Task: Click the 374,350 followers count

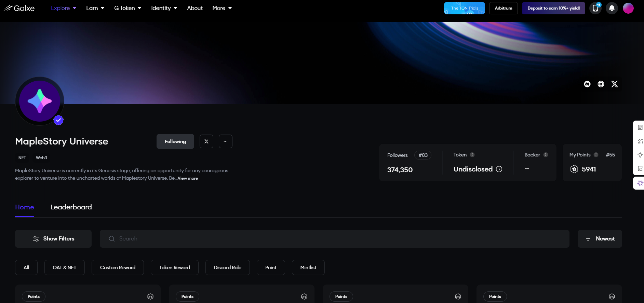Action: tap(400, 170)
